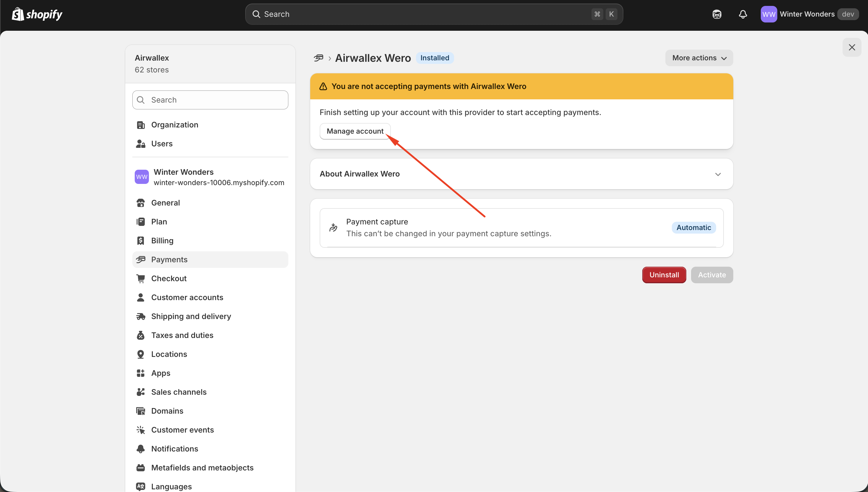Click the Payments sidebar icon
This screenshot has height=492, width=868.
tap(140, 260)
